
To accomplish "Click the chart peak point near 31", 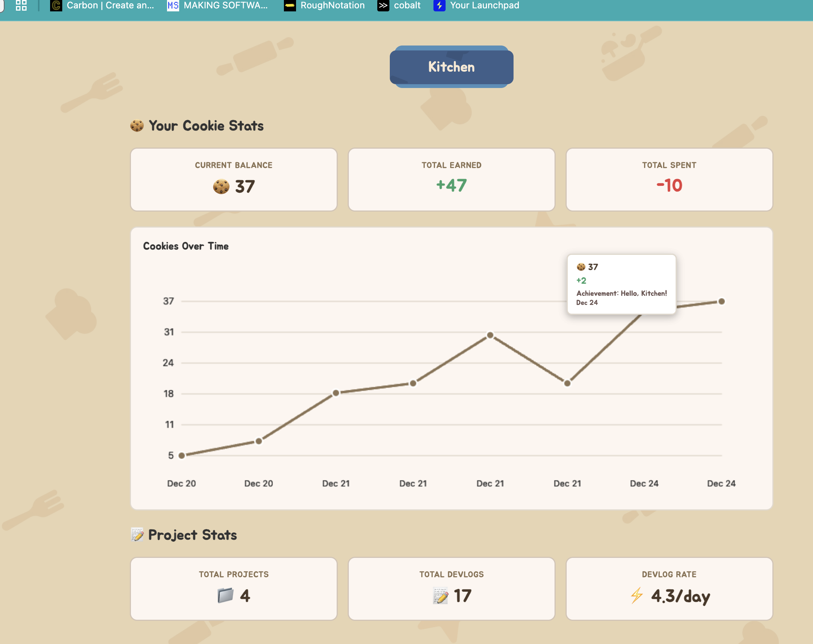I will [490, 335].
